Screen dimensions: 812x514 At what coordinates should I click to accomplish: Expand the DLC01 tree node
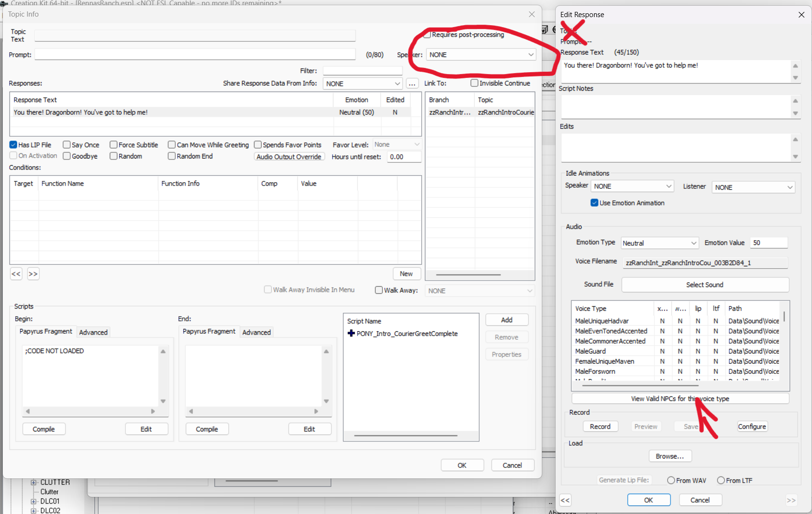coord(34,501)
